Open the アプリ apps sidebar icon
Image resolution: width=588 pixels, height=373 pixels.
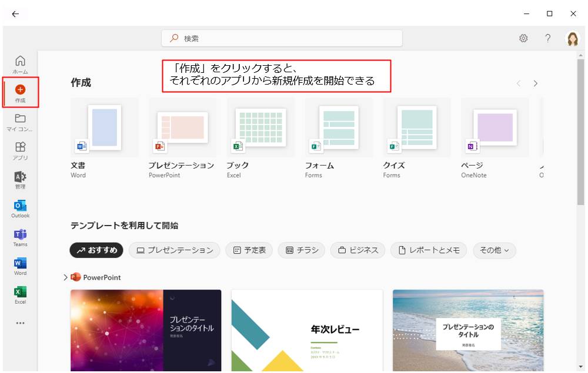coord(20,150)
